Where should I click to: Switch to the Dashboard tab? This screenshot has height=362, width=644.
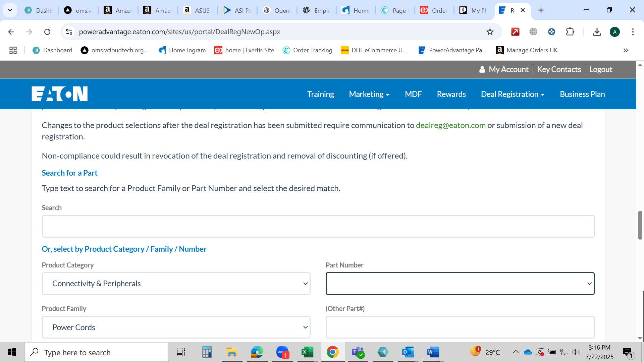tap(39, 10)
